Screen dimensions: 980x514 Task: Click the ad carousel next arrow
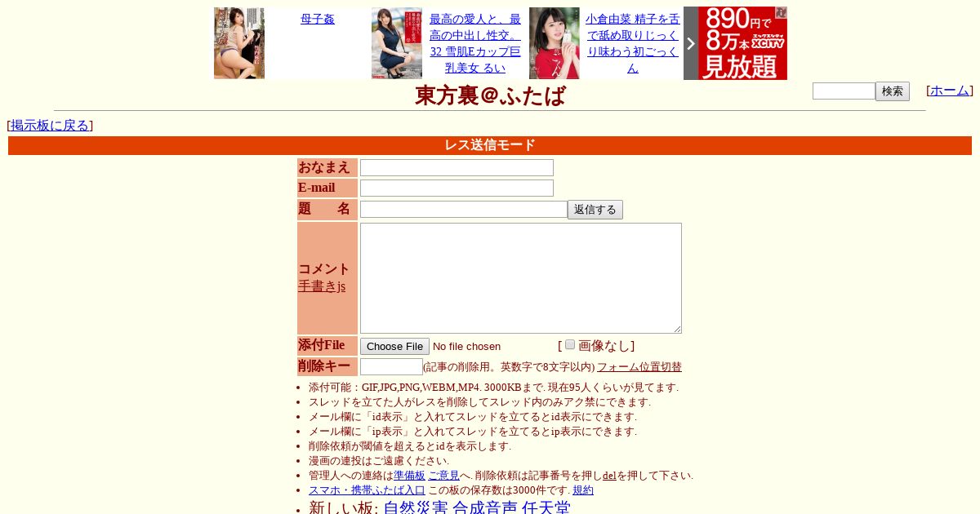tap(691, 43)
